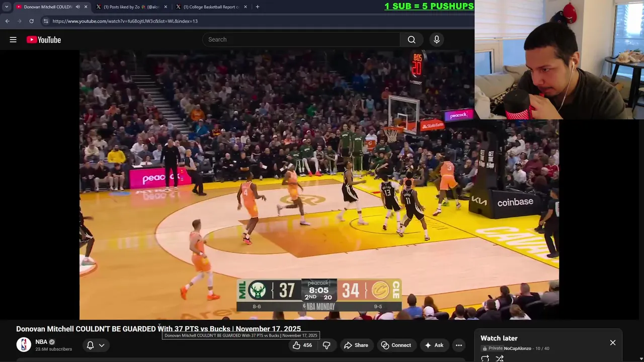The image size is (644, 362).
Task: Click the Ask button
Action: tap(434, 345)
